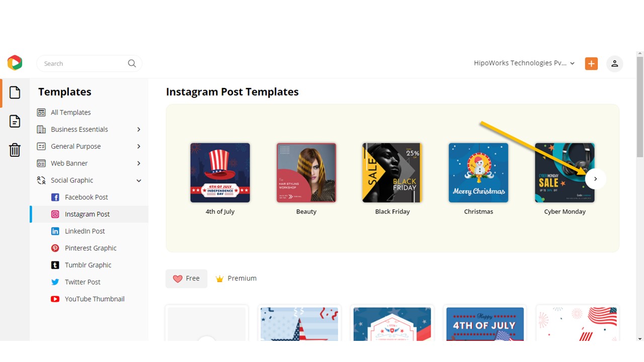
Task: Click the search magnifier icon
Action: point(132,63)
